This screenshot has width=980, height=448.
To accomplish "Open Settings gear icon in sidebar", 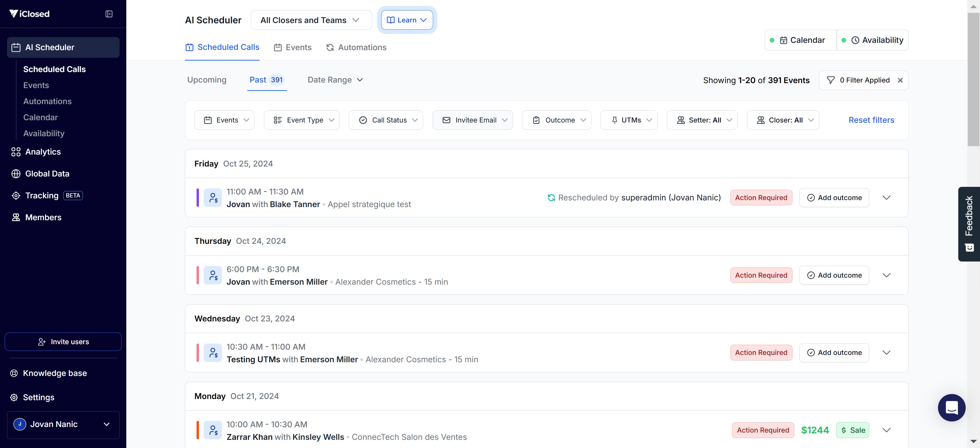I will point(14,397).
